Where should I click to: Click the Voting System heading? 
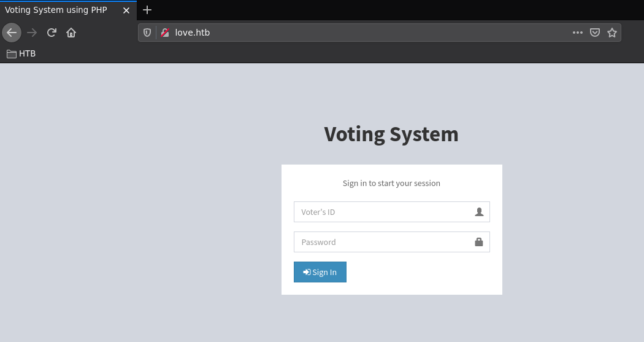click(391, 134)
